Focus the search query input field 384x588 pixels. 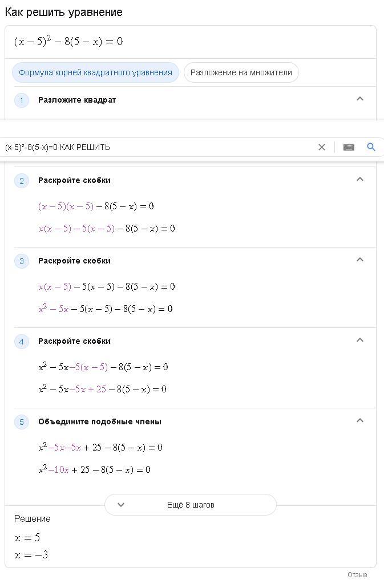157,147
